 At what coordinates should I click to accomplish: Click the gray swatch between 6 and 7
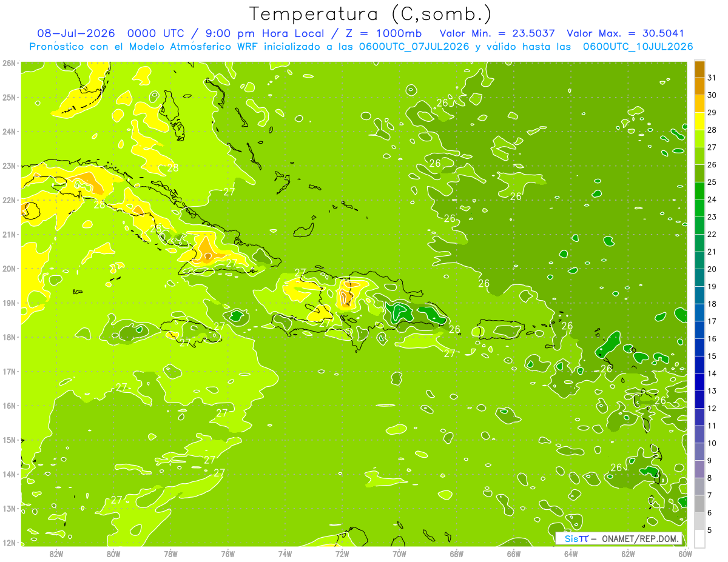(699, 504)
